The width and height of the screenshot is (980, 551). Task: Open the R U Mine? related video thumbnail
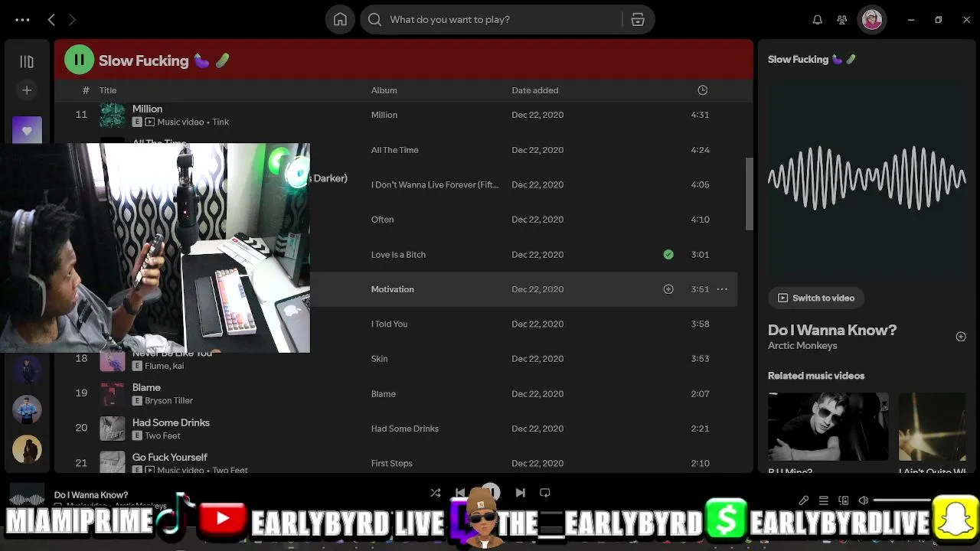tap(828, 427)
